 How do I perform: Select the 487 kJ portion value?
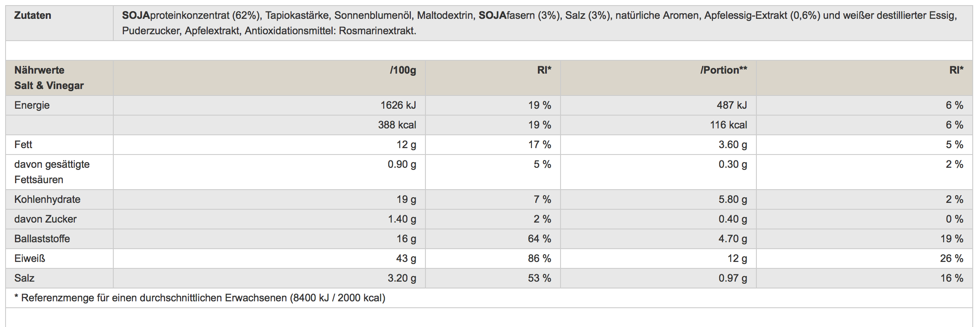[732, 105]
